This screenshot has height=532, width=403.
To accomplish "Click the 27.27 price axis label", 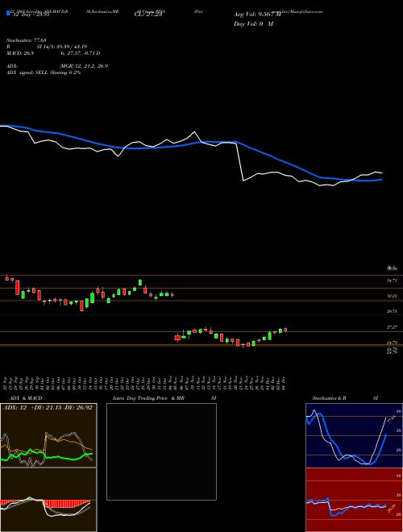I will (x=393, y=327).
